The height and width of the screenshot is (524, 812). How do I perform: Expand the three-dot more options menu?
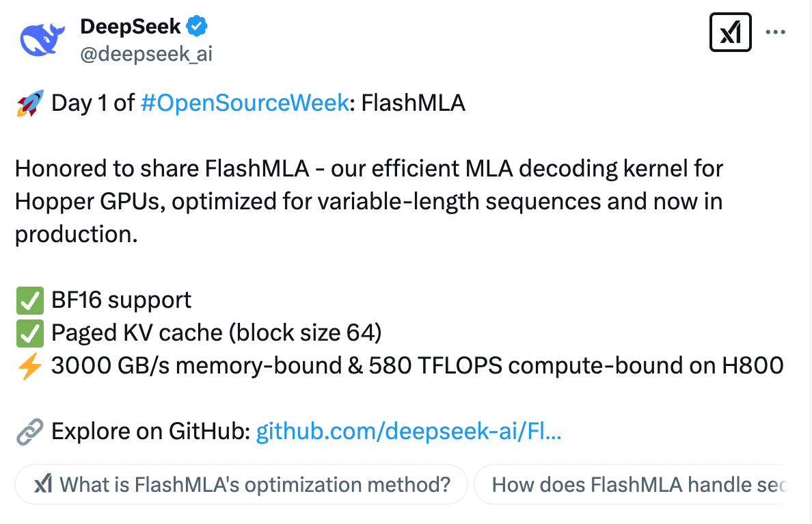[775, 32]
